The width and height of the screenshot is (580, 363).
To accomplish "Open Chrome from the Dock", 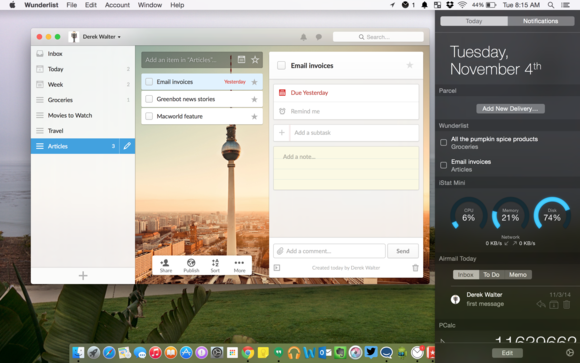I will point(248,352).
